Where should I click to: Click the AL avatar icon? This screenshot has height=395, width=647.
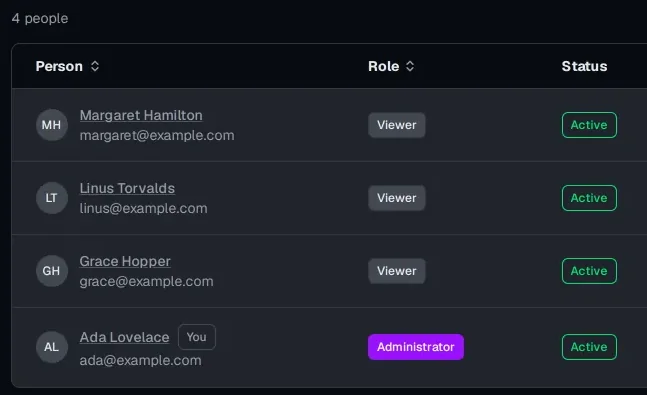point(52,347)
